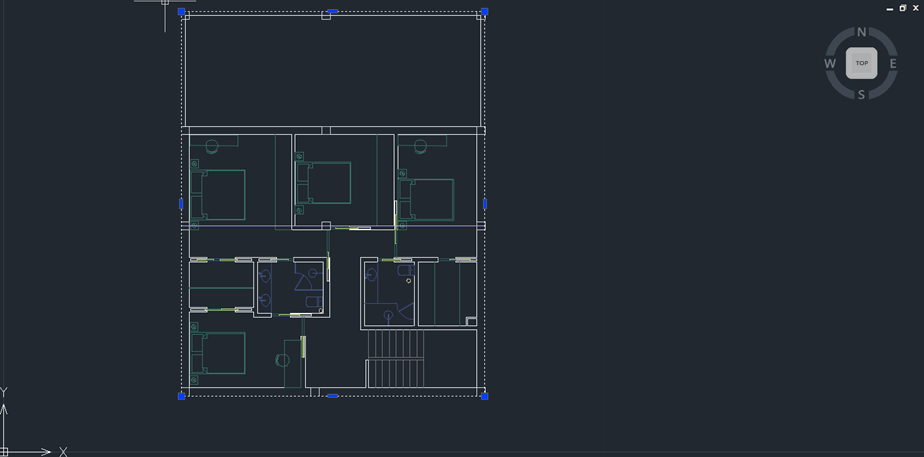
Task: Select the right edge midpoint blue grip
Action: pos(485,204)
